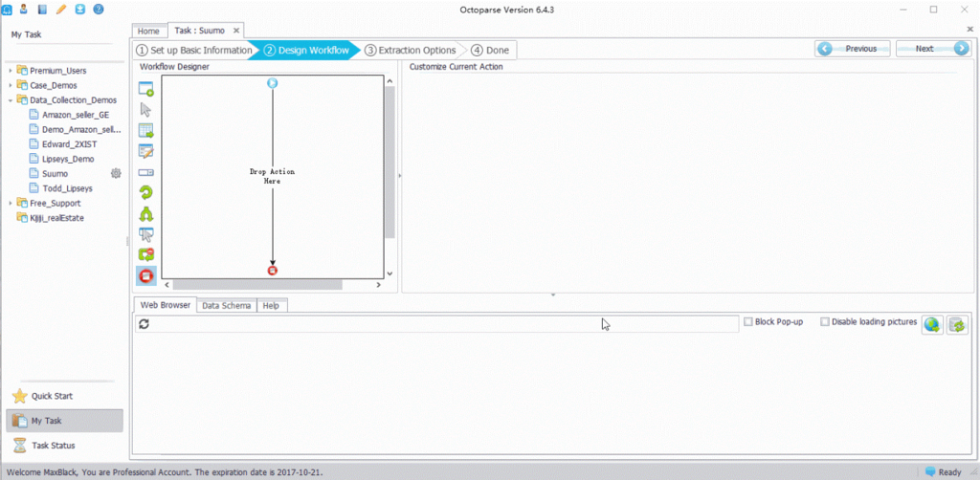Click the Quick Start star icon
Viewport: 980px width, 480px height.
(x=20, y=397)
